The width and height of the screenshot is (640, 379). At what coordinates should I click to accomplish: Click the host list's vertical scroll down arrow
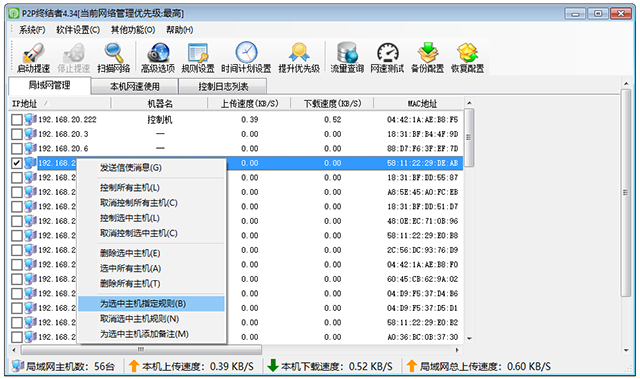coord(469,338)
